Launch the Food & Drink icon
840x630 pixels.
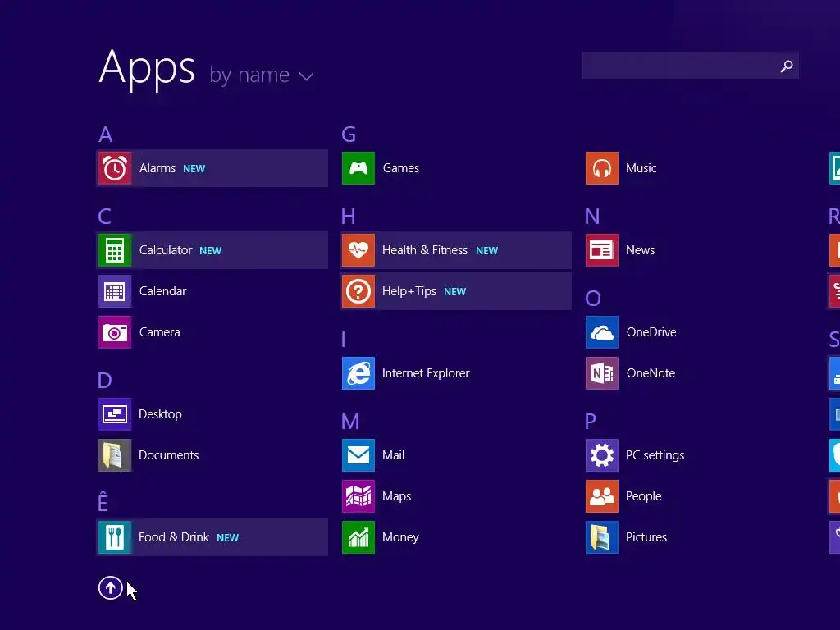pos(115,537)
